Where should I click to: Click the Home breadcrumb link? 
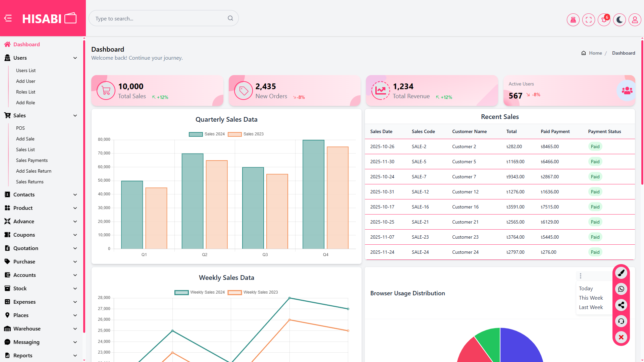pyautogui.click(x=595, y=53)
